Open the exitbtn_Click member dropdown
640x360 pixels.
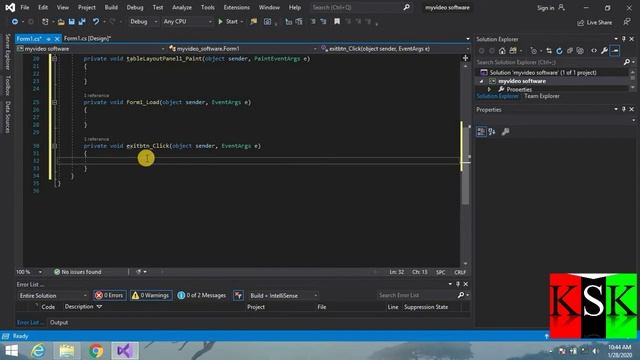394,49
